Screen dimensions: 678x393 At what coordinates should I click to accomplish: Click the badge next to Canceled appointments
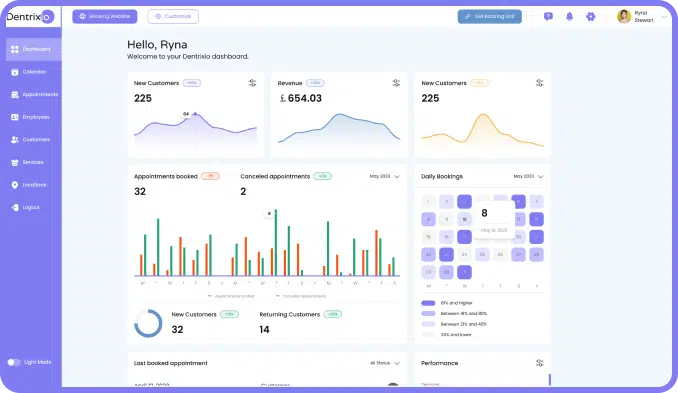(322, 176)
